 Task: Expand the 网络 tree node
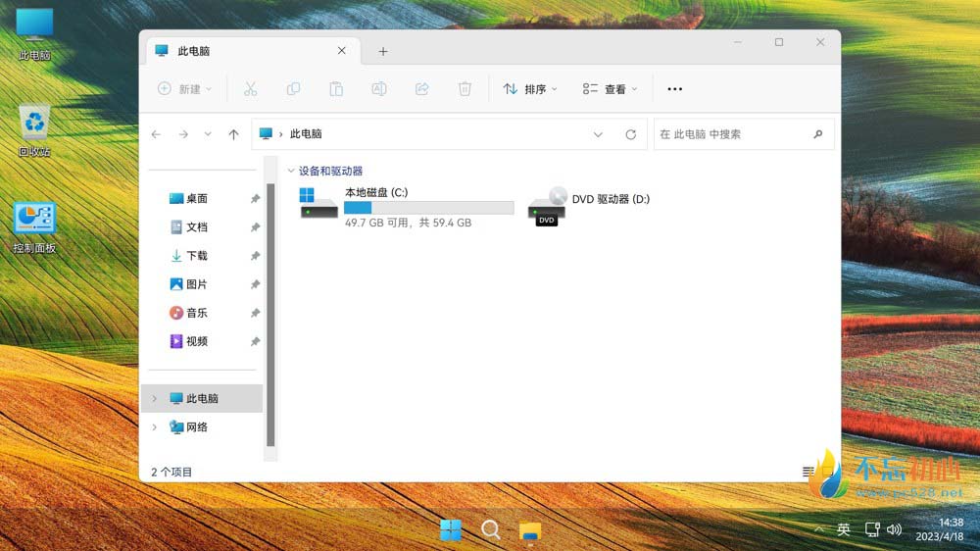(x=154, y=427)
